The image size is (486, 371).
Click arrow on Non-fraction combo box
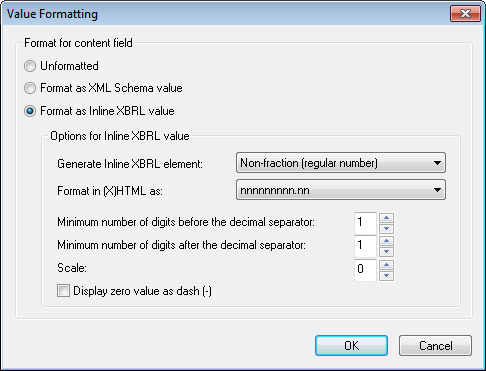(x=437, y=163)
